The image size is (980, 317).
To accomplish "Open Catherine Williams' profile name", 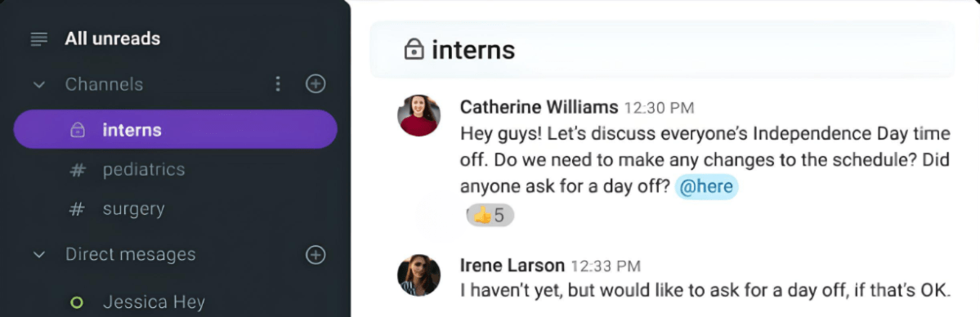I will click(539, 107).
